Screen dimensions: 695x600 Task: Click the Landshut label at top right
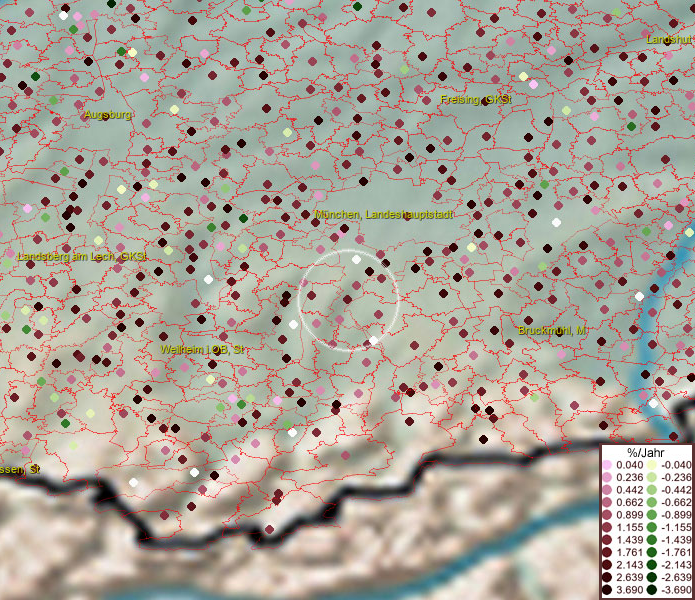(x=669, y=39)
